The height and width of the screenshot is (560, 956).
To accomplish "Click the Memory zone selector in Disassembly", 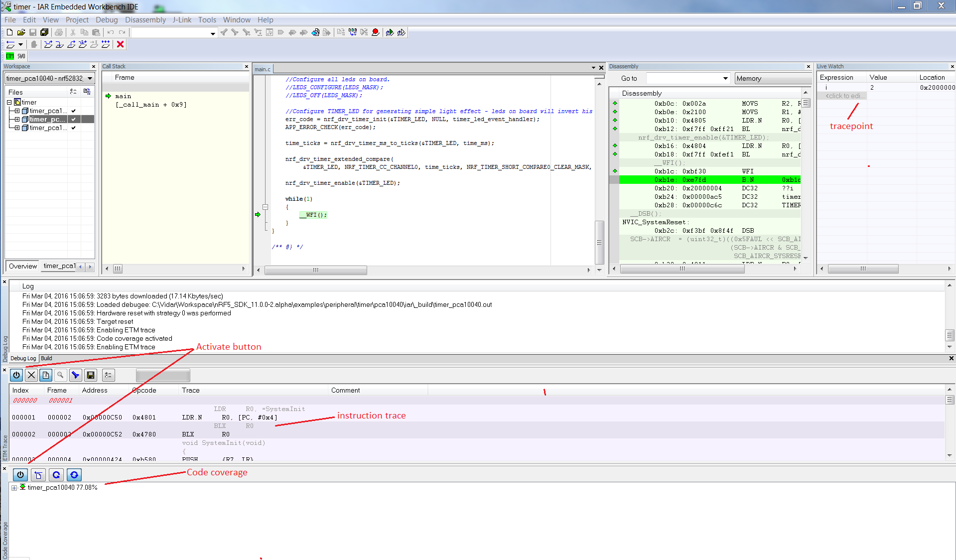I will (x=773, y=78).
